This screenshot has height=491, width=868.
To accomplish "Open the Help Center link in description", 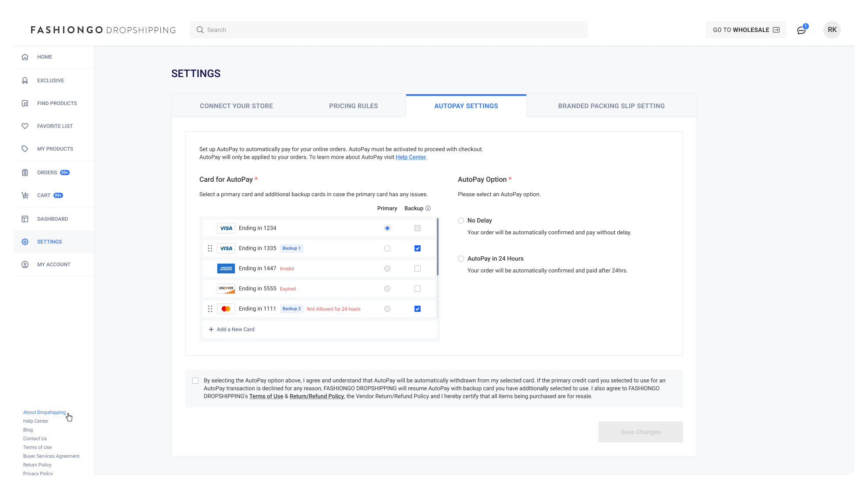I will [x=411, y=157].
